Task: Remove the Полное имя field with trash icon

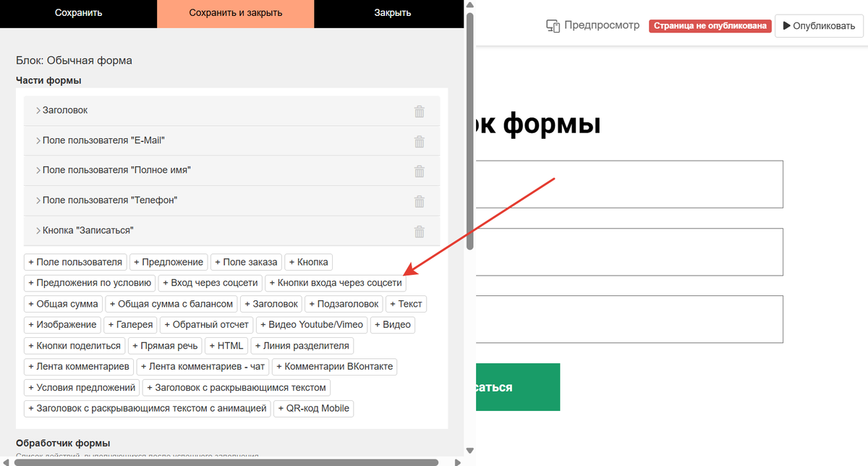Action: [x=419, y=171]
